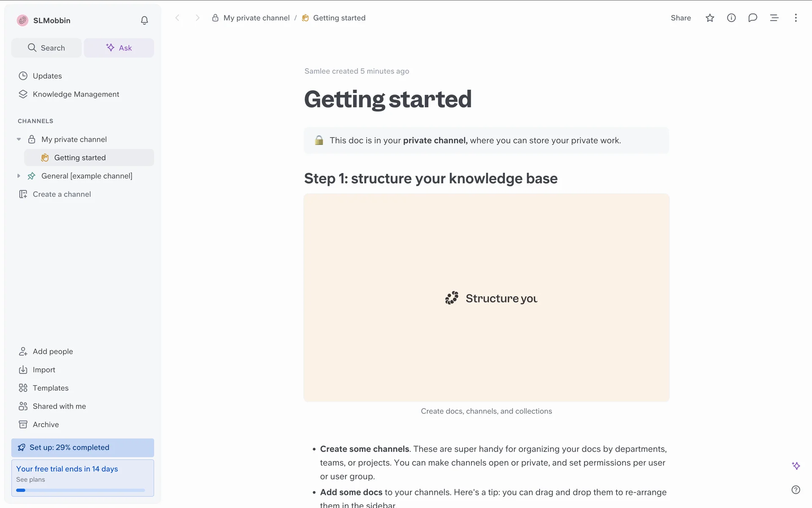
Task: Select Create a channel
Action: 62,194
